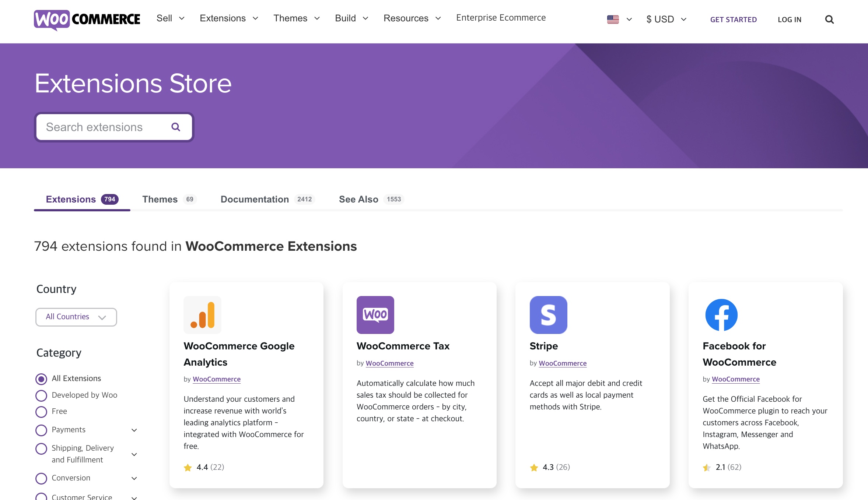Image resolution: width=868 pixels, height=500 pixels.
Task: Click the WooCommerce link under Stripe
Action: [563, 362]
